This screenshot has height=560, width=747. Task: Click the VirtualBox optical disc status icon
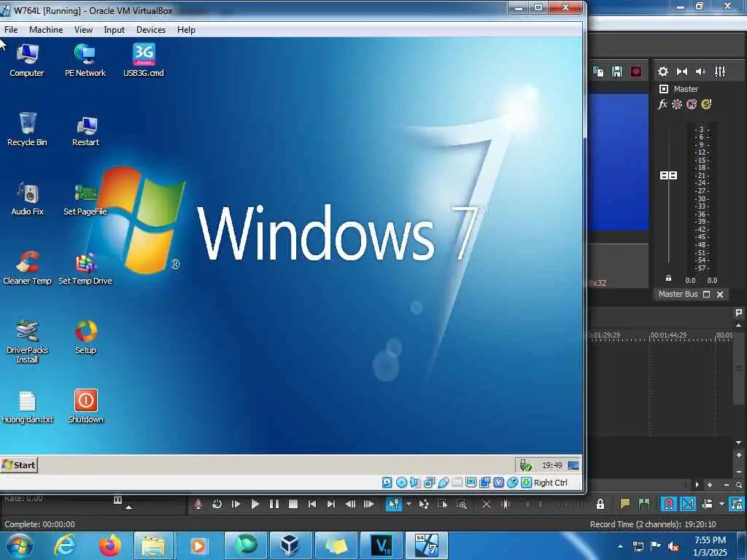pos(402,483)
